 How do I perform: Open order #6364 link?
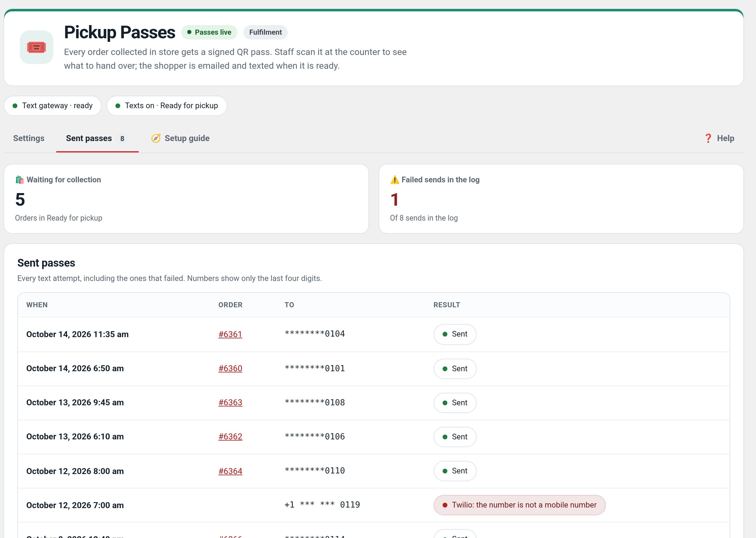(230, 471)
